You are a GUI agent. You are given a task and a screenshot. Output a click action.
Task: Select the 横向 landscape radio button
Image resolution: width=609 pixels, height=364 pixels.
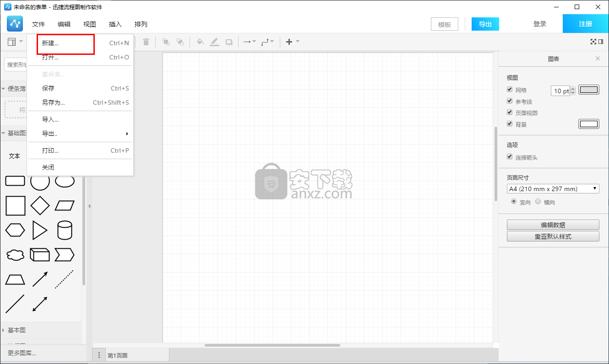click(x=538, y=201)
